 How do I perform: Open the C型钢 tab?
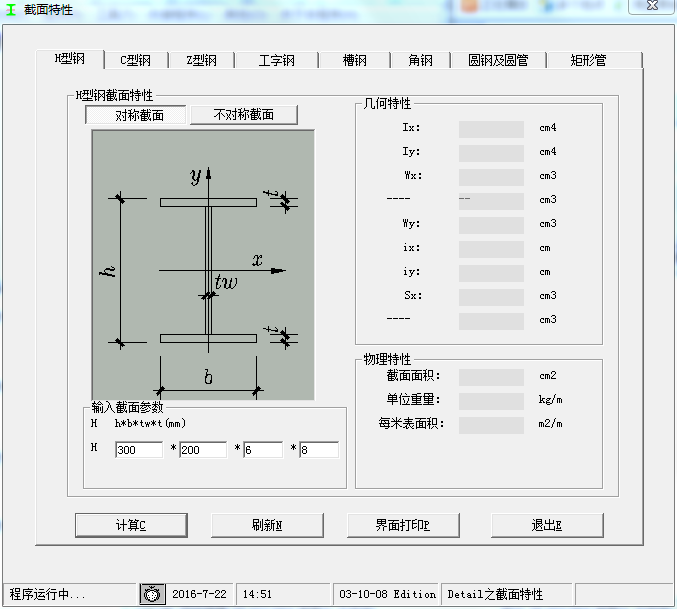(x=136, y=60)
